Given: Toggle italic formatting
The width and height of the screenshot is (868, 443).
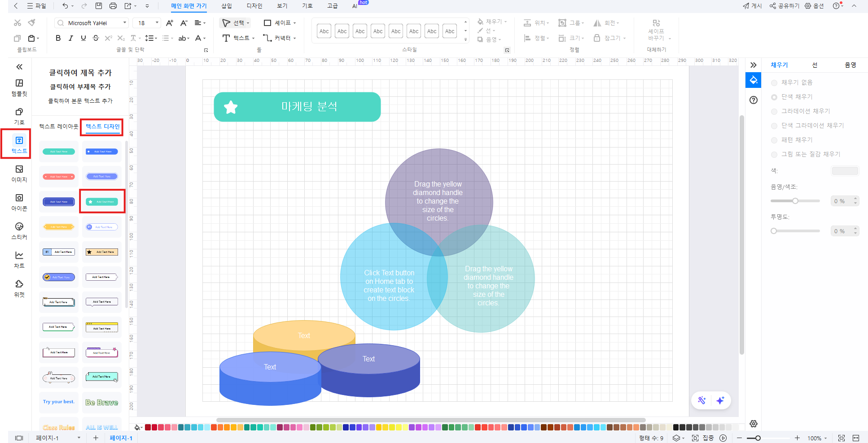Looking at the screenshot, I should pos(70,38).
